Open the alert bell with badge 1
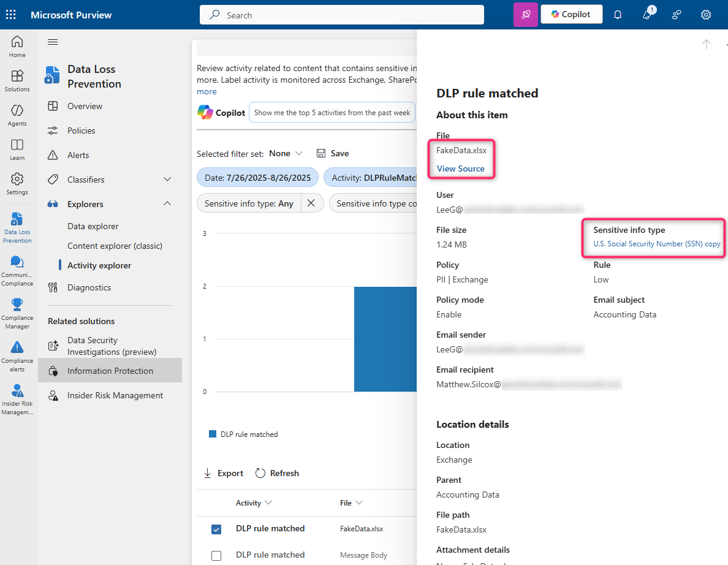The height and width of the screenshot is (565, 728). tap(648, 14)
